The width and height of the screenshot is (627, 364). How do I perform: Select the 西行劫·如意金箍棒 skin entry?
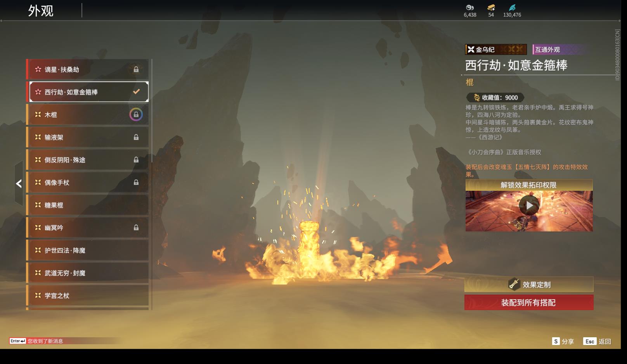pos(89,92)
